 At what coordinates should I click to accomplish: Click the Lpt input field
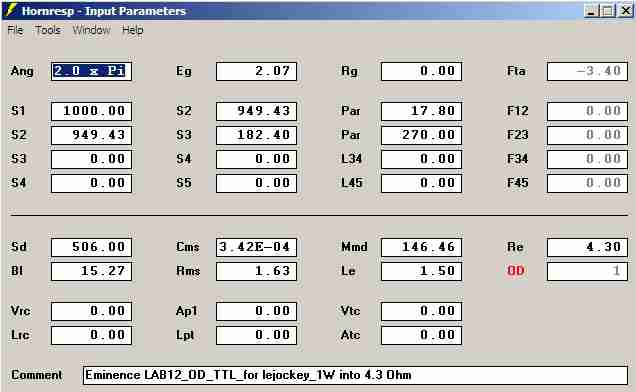coord(256,335)
